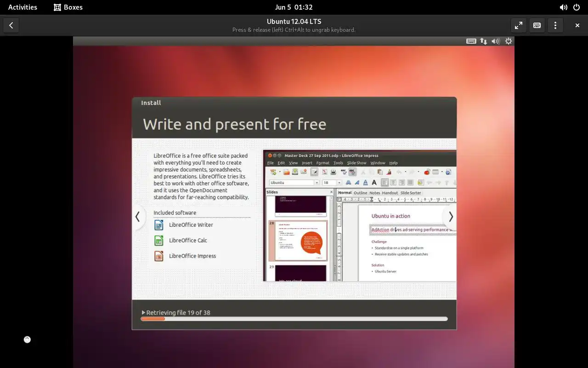The width and height of the screenshot is (588, 368).
Task: Click the 'Included software' heading
Action: 175,213
